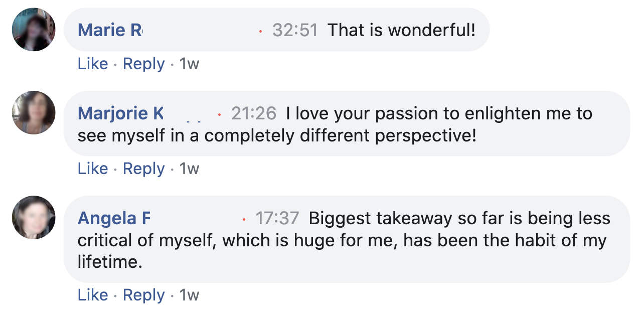Screen dimensions: 644x311
Task: Click Marjorie K's profile avatar
Action: (x=34, y=112)
